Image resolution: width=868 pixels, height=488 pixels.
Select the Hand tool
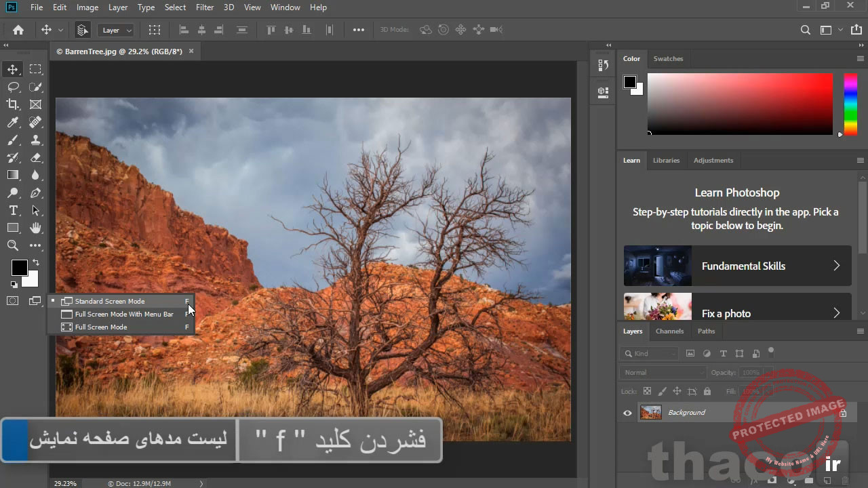tap(35, 228)
